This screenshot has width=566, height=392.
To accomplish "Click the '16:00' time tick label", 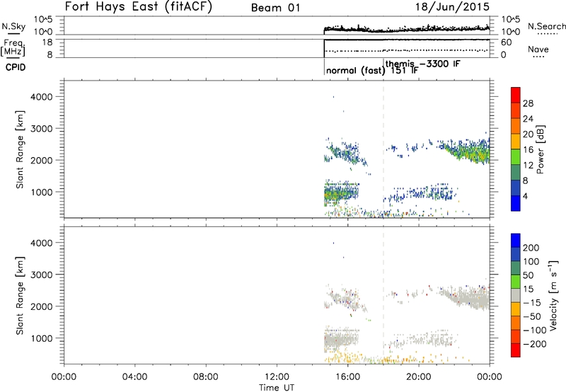I will (348, 377).
